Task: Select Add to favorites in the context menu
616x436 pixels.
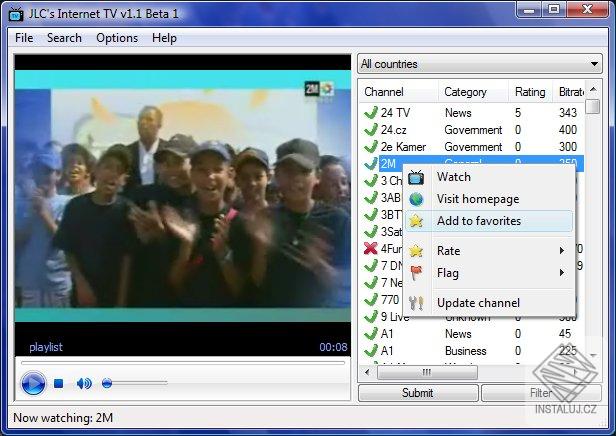Action: 489,221
